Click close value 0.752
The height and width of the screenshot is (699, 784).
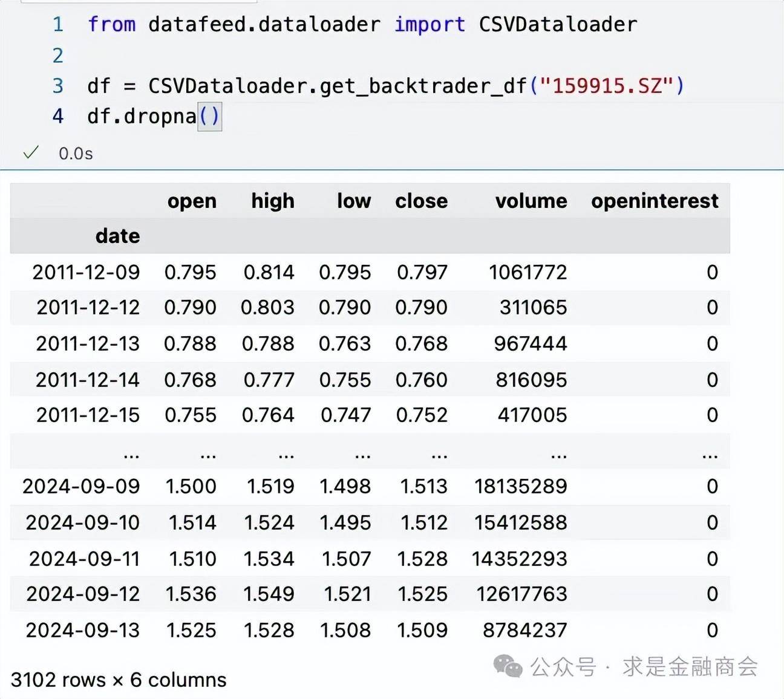[x=422, y=415]
